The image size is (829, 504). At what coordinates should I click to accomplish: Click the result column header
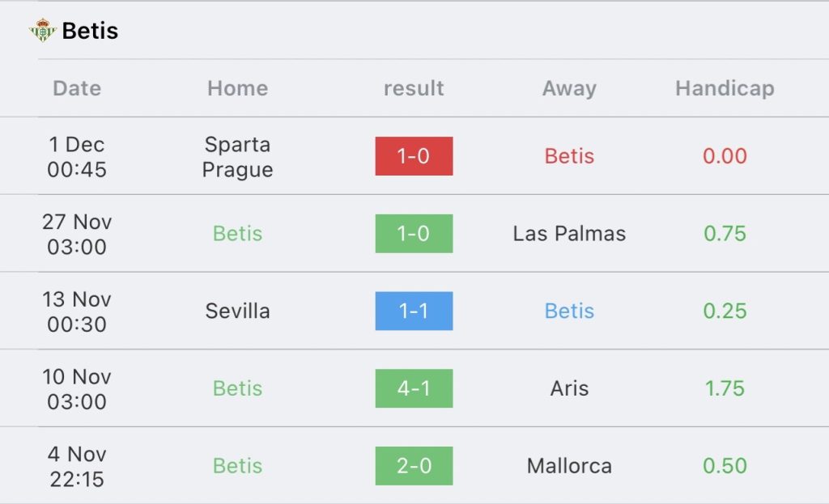(x=414, y=88)
